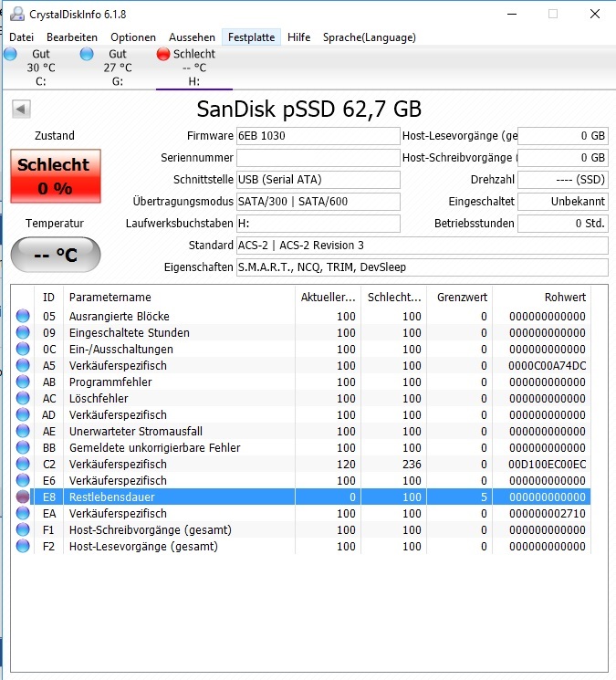
Task: Click the empty Seriennummer field
Action: coord(318,158)
